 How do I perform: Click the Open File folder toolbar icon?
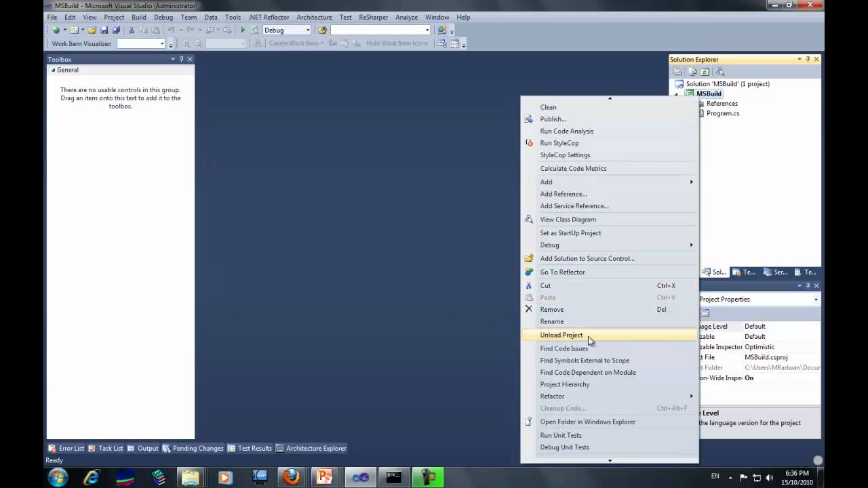pyautogui.click(x=92, y=30)
